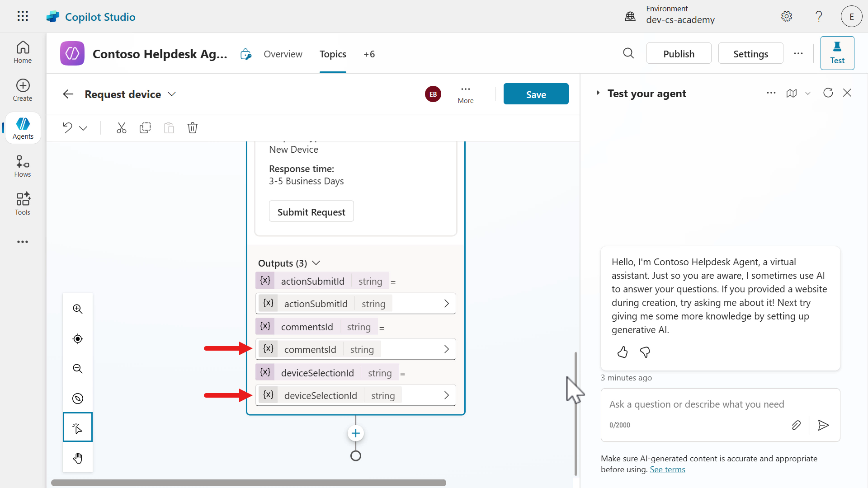Open the Request device topic dropdown
The height and width of the screenshot is (488, 868).
(x=172, y=94)
